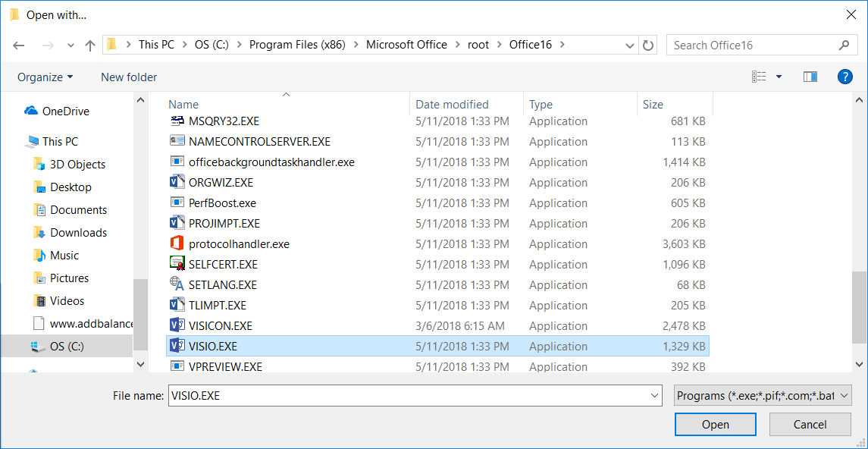The height and width of the screenshot is (449, 868).
Task: Click the SELFCERT.EXE certificate icon
Action: pos(177,264)
